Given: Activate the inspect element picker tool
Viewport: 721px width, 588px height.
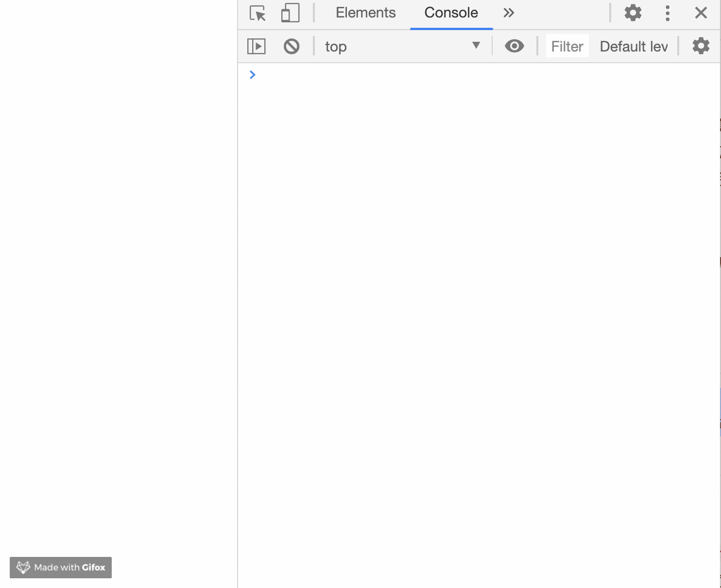Looking at the screenshot, I should (257, 13).
